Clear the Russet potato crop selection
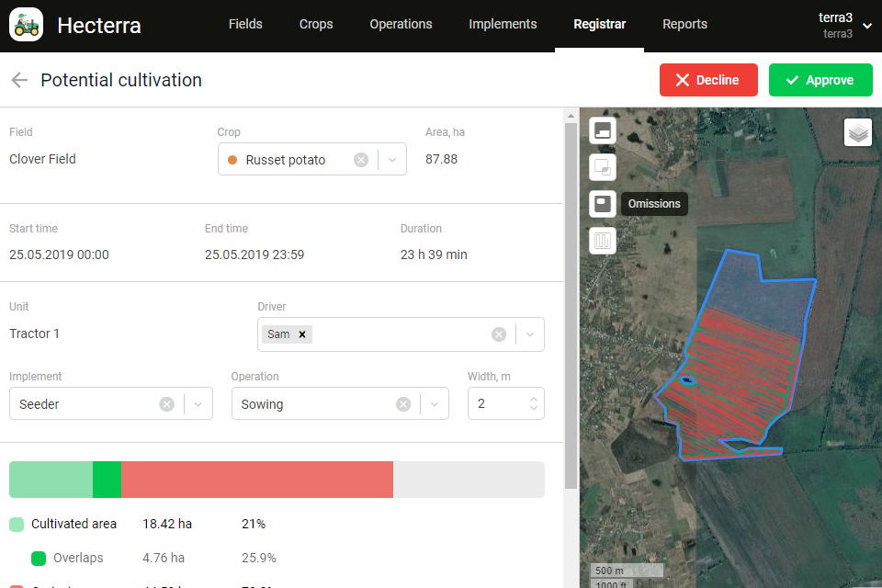This screenshot has width=882, height=588. pyautogui.click(x=361, y=160)
